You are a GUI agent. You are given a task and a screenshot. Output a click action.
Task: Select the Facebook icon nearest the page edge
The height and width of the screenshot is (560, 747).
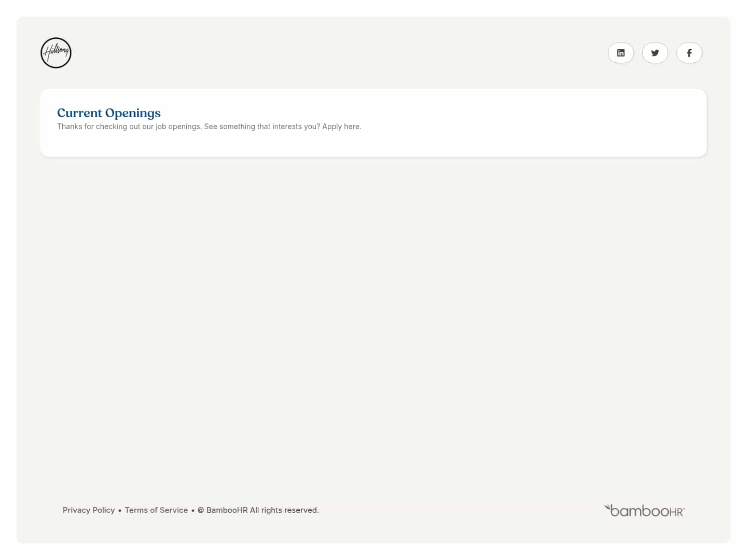coord(689,52)
